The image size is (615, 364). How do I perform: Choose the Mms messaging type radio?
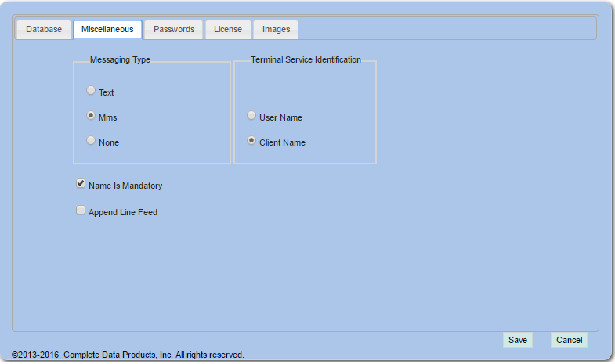pyautogui.click(x=91, y=116)
